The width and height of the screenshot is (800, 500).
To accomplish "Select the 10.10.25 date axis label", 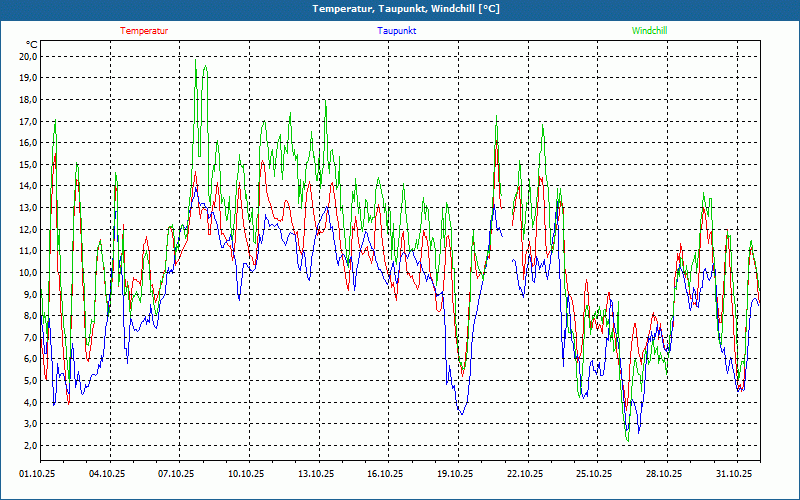I will point(246,474).
